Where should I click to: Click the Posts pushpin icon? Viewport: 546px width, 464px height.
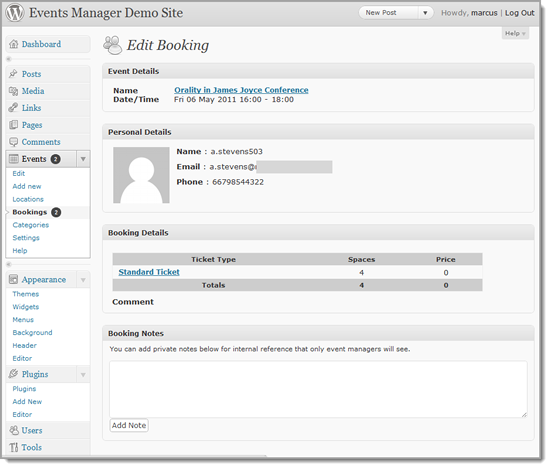pos(13,74)
